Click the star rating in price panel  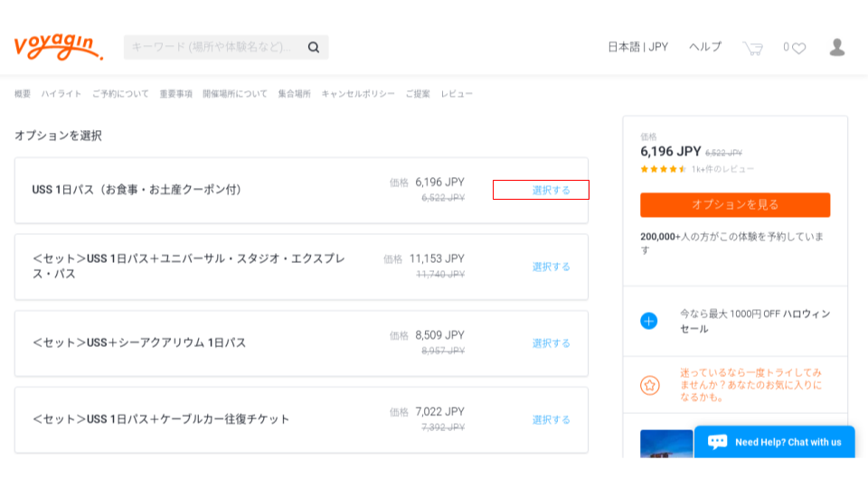click(x=663, y=169)
